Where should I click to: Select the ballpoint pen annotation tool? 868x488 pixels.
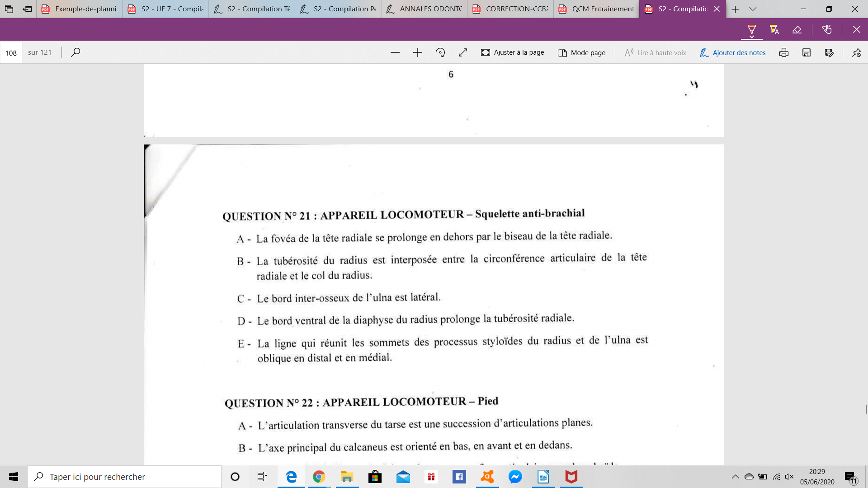(751, 29)
